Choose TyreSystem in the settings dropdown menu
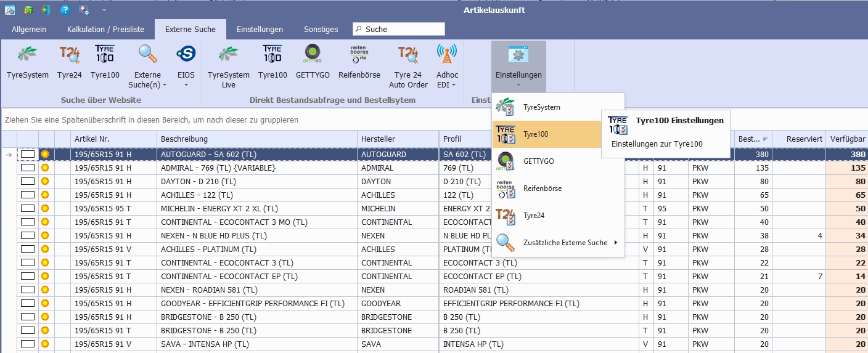 tap(559, 107)
